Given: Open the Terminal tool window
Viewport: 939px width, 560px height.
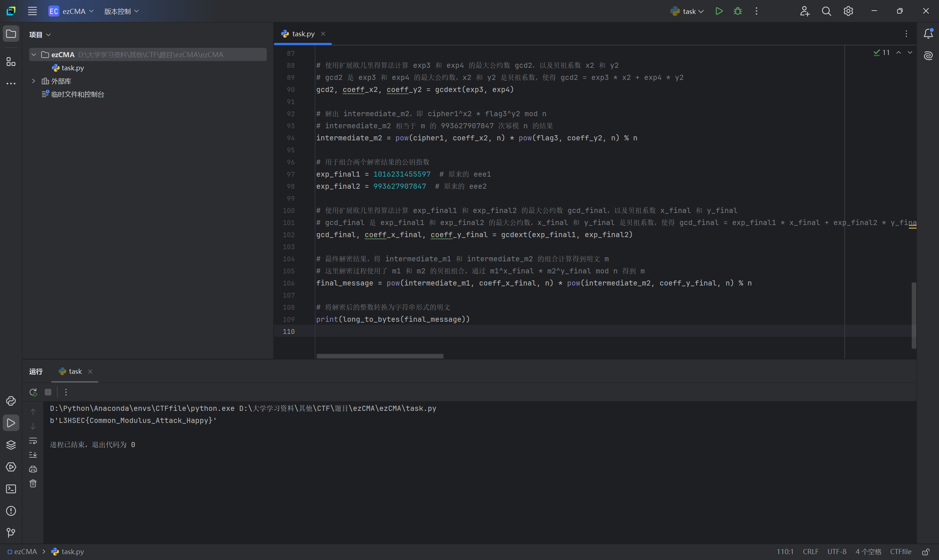Looking at the screenshot, I should 11,489.
